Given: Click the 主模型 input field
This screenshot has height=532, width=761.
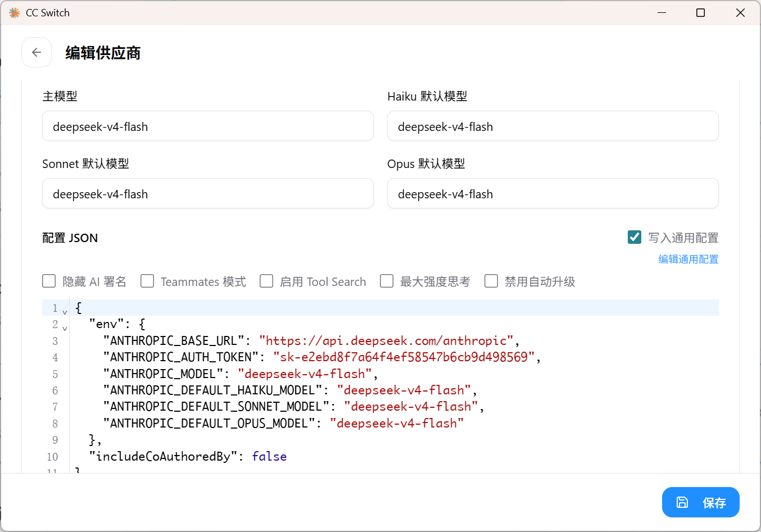Looking at the screenshot, I should (207, 126).
